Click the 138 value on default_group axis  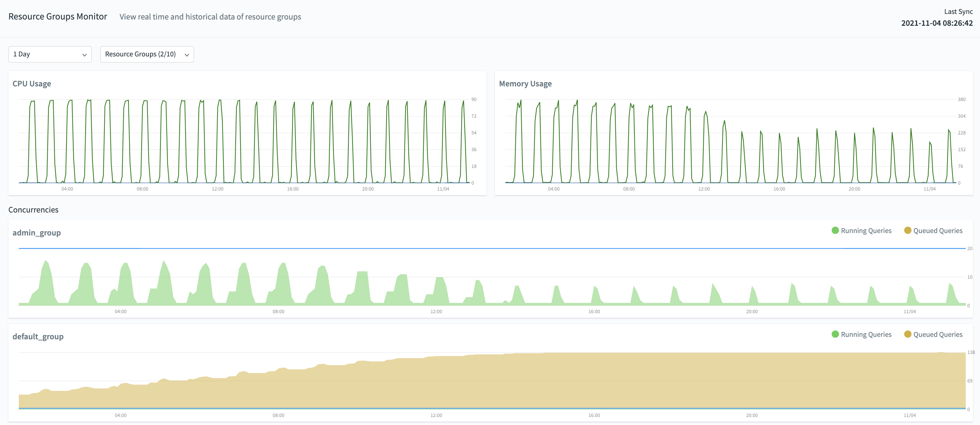pyautogui.click(x=971, y=352)
